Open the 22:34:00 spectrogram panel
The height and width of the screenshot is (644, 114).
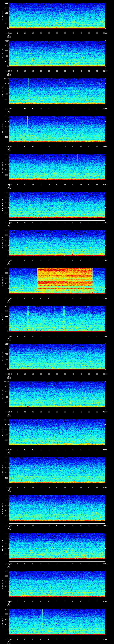point(57,205)
